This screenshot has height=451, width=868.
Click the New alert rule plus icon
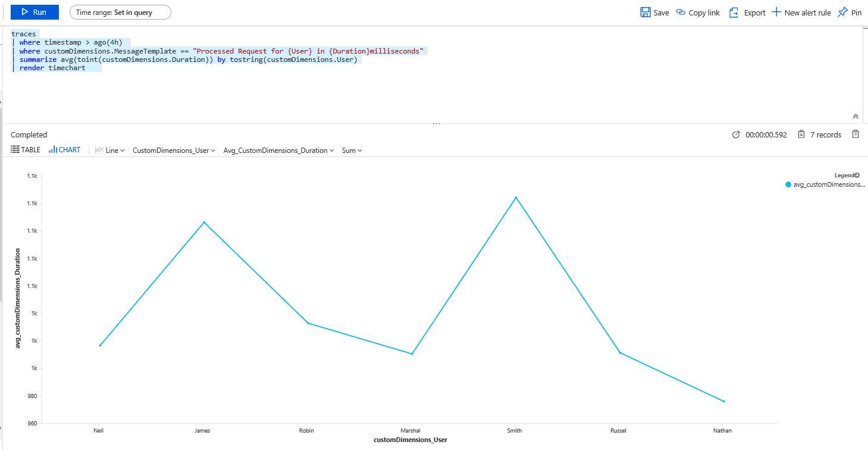point(776,12)
